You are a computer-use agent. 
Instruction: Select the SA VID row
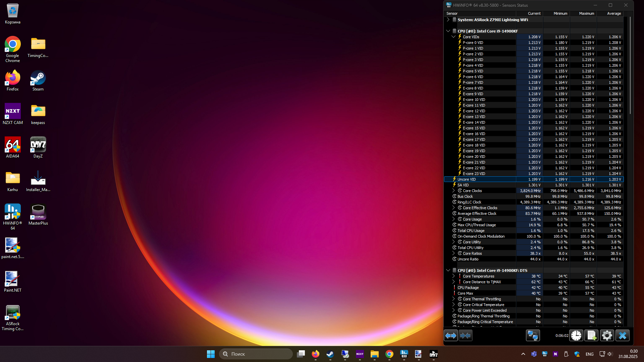pyautogui.click(x=534, y=185)
